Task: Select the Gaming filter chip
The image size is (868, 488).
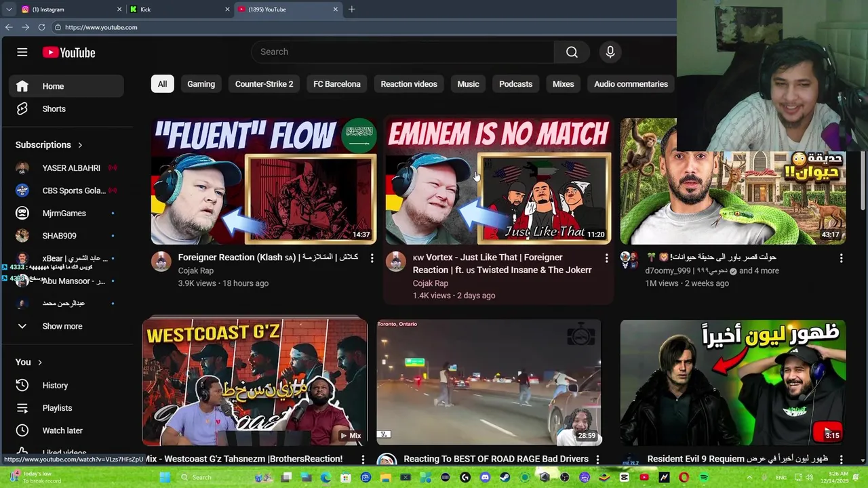Action: 201,84
